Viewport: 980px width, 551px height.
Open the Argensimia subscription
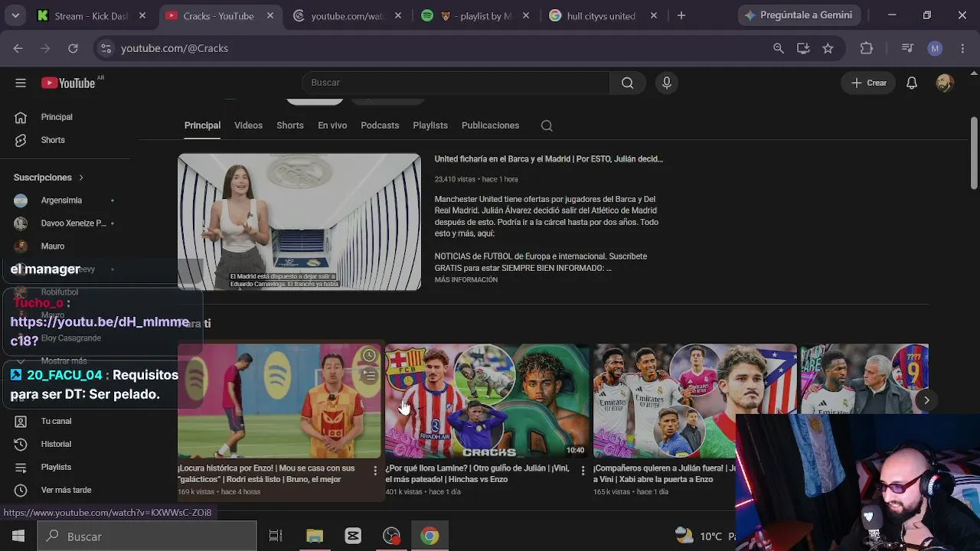tap(61, 201)
